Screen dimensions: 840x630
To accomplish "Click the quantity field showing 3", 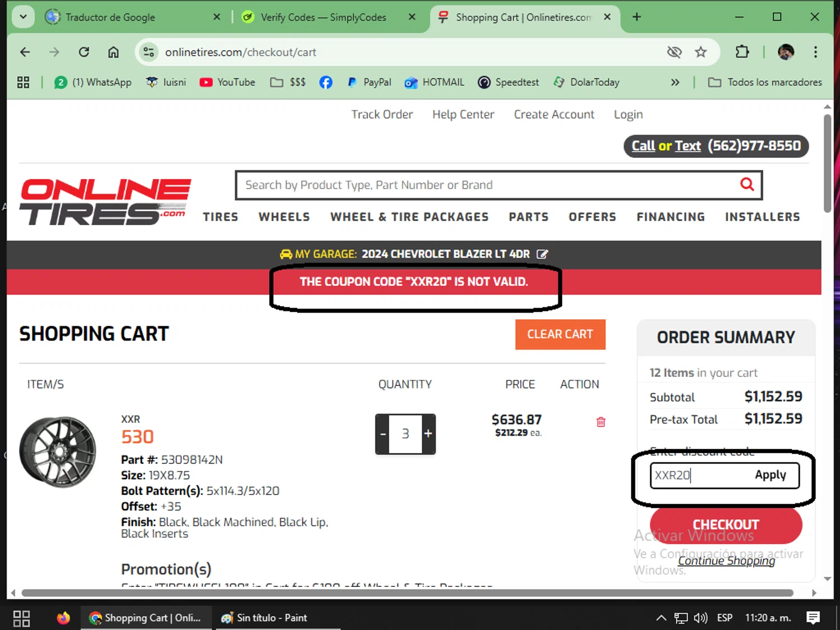I will (405, 434).
